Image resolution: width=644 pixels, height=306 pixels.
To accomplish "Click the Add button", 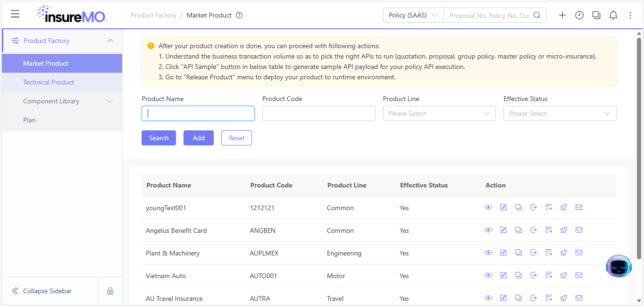I will (199, 138).
